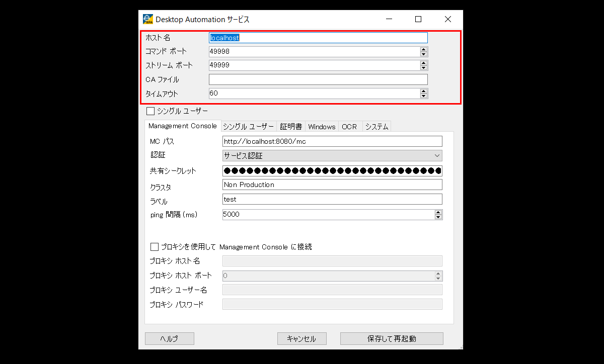Screen dimensions: 604x364
Task: Raise the ストリーム ポート number using up arrow
Action: (x=424, y=63)
